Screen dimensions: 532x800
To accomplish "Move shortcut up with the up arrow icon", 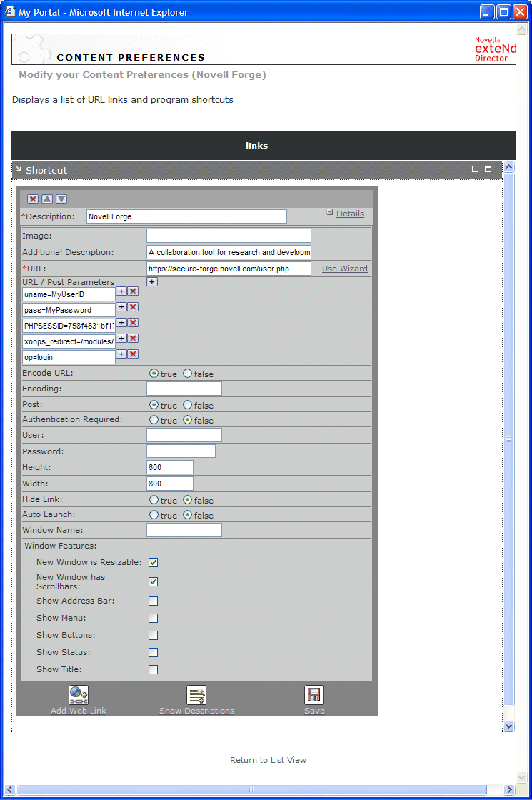I will [x=47, y=199].
